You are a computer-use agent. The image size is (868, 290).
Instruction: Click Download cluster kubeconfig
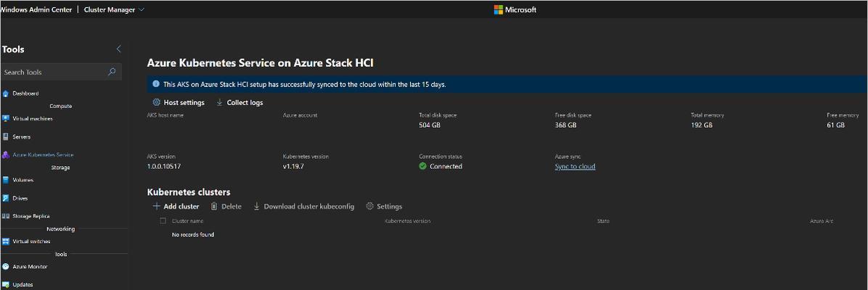303,207
